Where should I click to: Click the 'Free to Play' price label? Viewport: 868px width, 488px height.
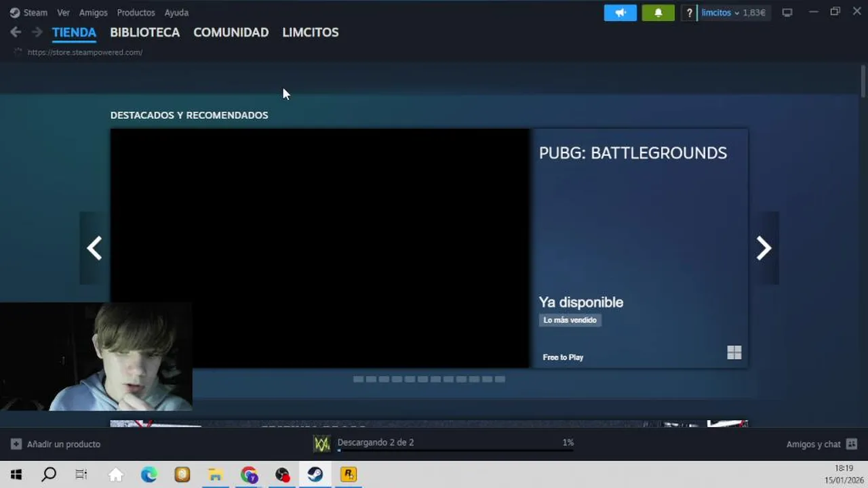coord(563,357)
